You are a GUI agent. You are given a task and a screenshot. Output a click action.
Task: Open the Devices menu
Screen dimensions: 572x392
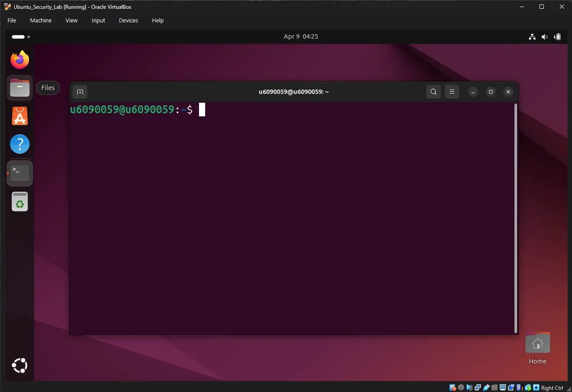[128, 20]
